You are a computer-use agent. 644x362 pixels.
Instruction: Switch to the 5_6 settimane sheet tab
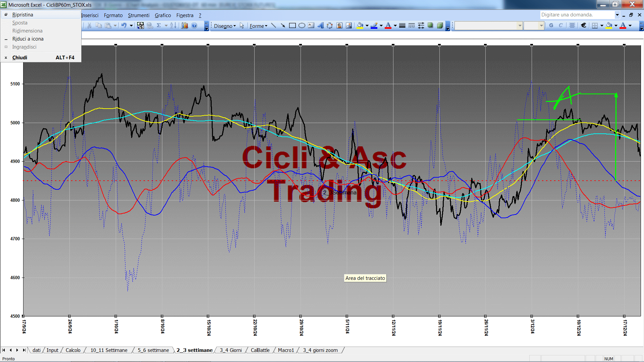pos(153,350)
